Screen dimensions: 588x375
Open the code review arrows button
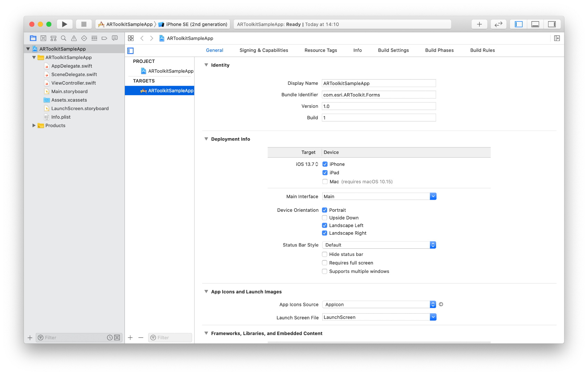tap(498, 24)
